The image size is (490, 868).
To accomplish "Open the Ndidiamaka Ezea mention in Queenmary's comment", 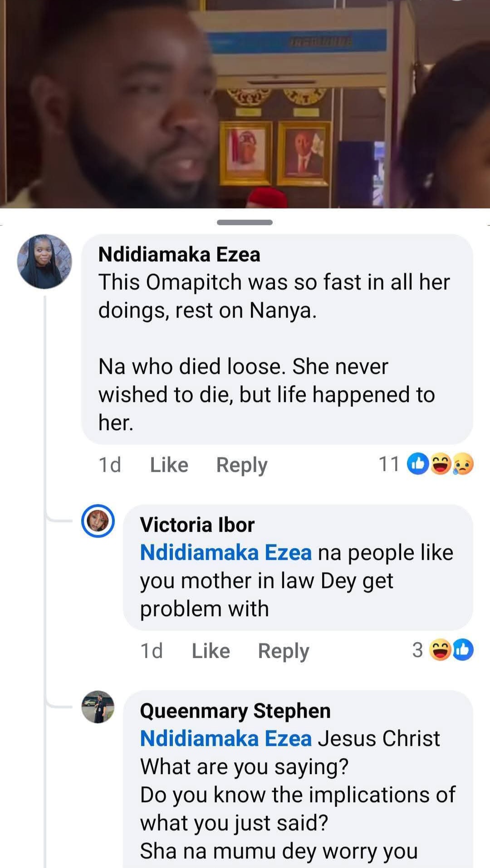I will (x=225, y=738).
